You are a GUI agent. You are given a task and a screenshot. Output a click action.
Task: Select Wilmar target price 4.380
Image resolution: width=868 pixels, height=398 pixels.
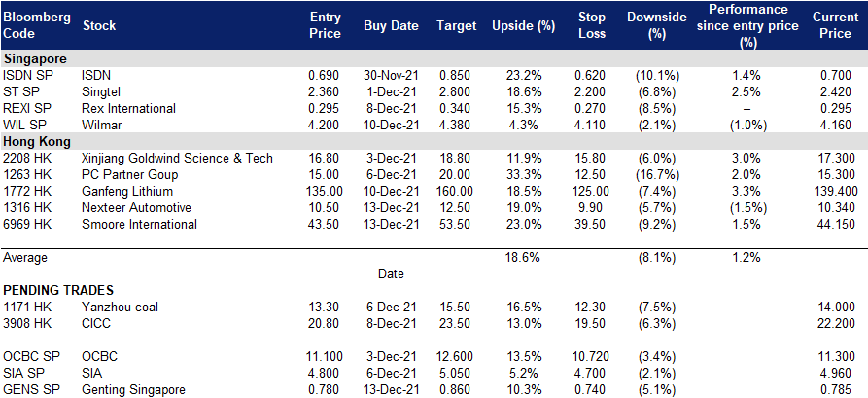pyautogui.click(x=455, y=125)
